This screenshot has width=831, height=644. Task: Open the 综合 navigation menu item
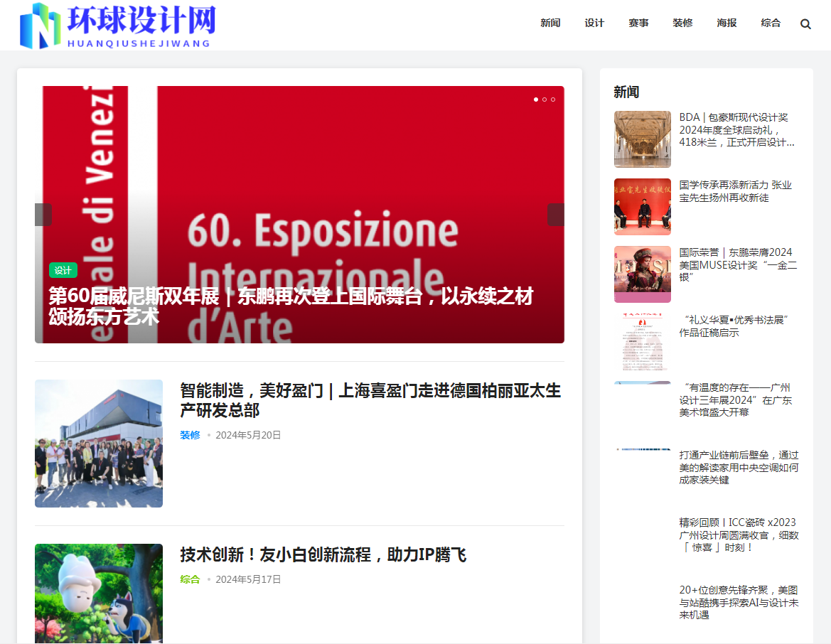(x=771, y=23)
